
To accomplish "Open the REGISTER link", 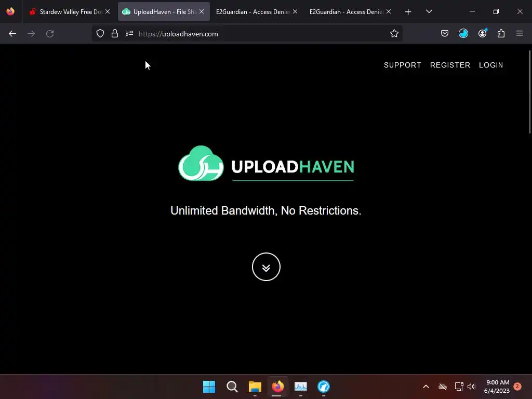I will pos(450,65).
